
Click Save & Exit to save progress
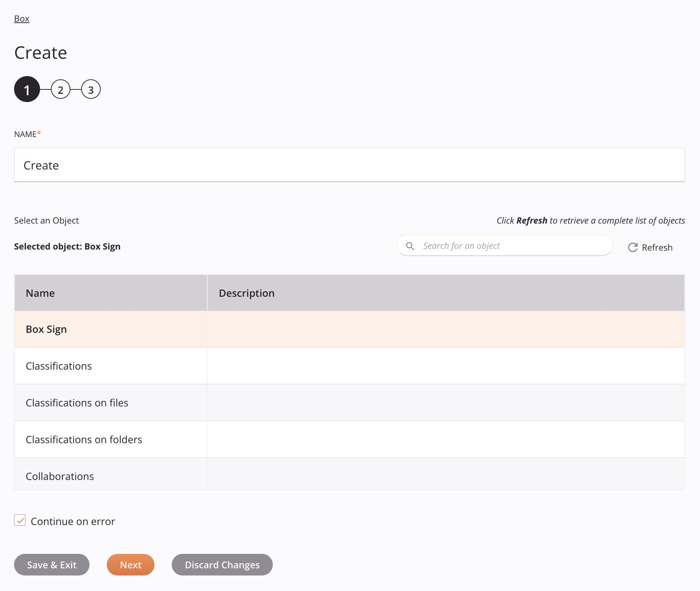52,565
